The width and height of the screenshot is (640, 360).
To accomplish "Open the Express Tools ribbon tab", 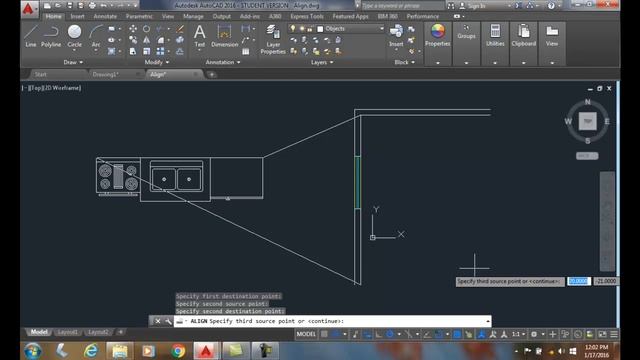I will click(307, 16).
